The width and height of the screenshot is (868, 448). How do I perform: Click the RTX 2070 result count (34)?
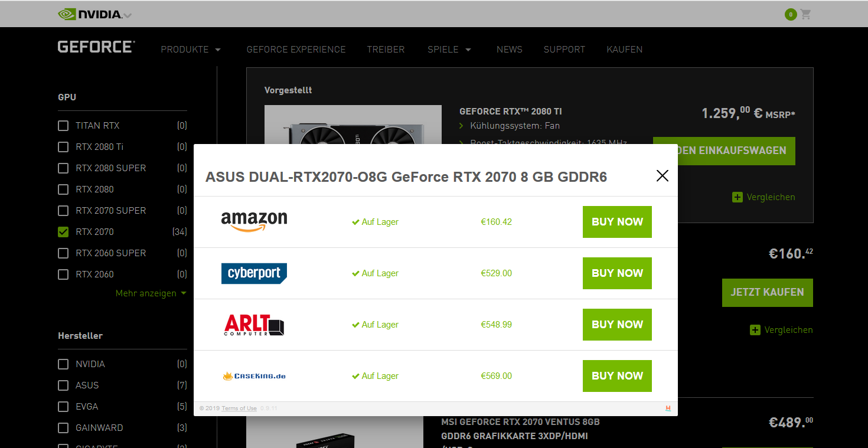click(180, 232)
